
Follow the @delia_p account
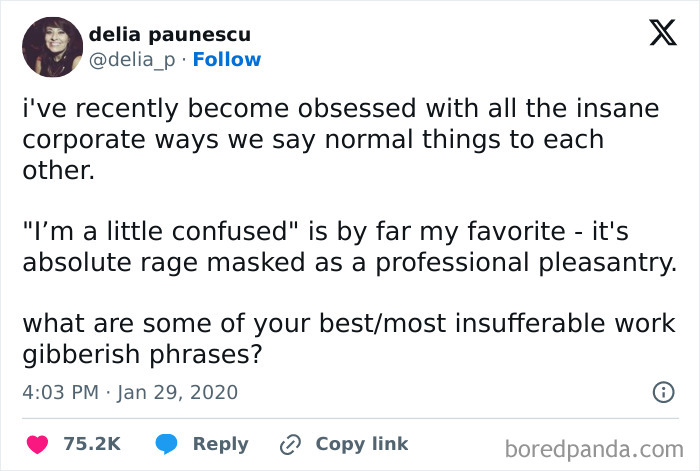point(227,60)
